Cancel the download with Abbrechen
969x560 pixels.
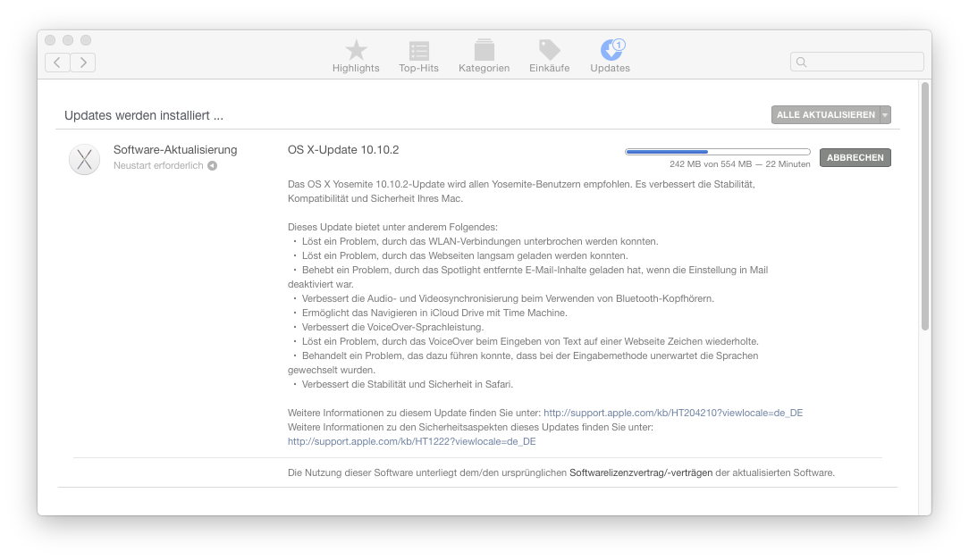[855, 157]
